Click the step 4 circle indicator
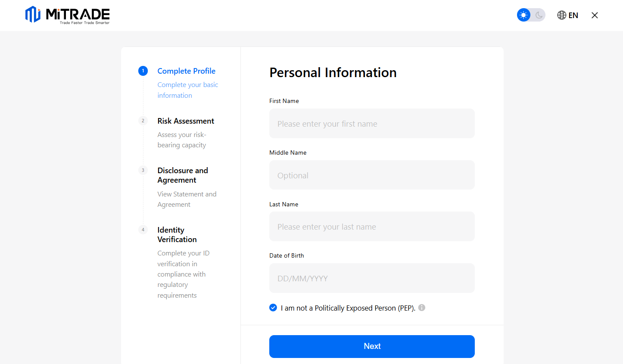This screenshot has height=364, width=623. 143,230
